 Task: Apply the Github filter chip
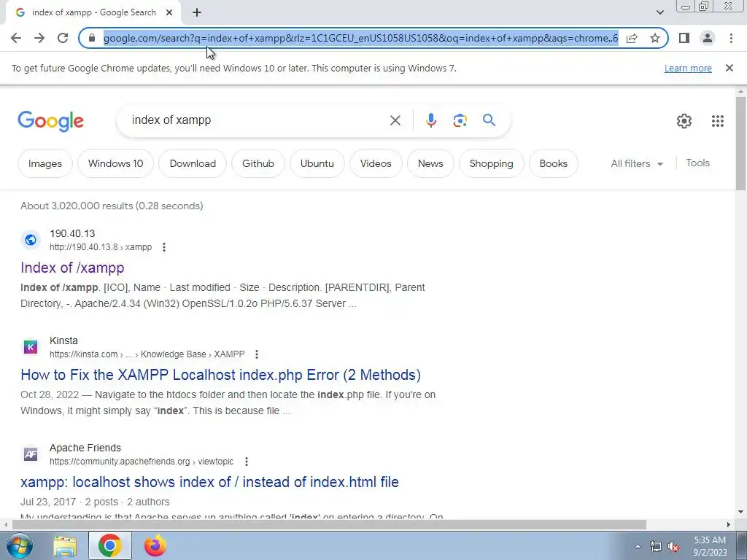pos(258,163)
